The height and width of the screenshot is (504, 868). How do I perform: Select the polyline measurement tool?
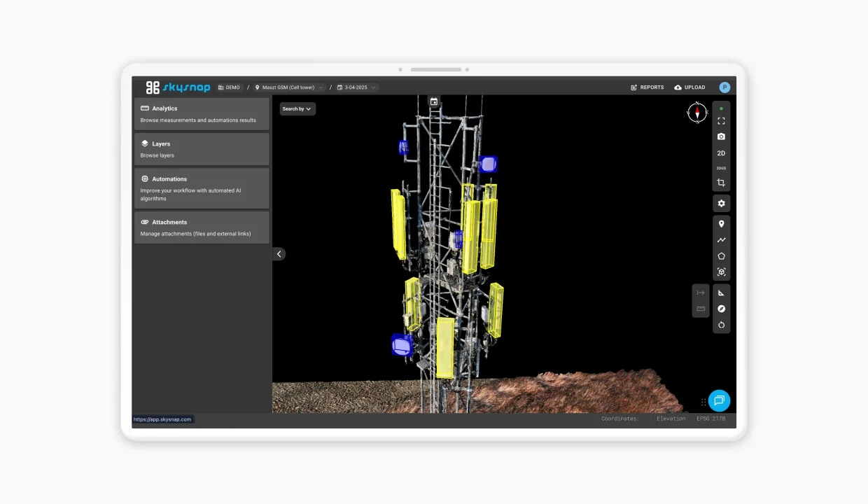pyautogui.click(x=721, y=240)
